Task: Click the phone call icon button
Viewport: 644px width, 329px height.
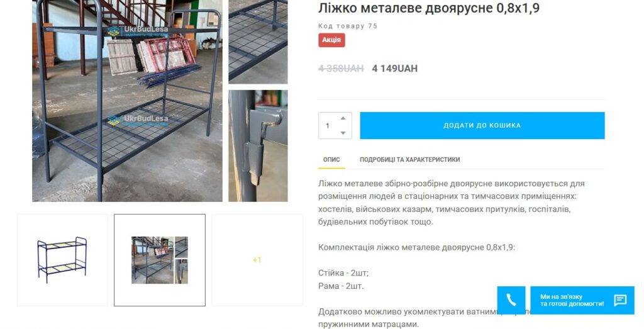Action: [511, 300]
